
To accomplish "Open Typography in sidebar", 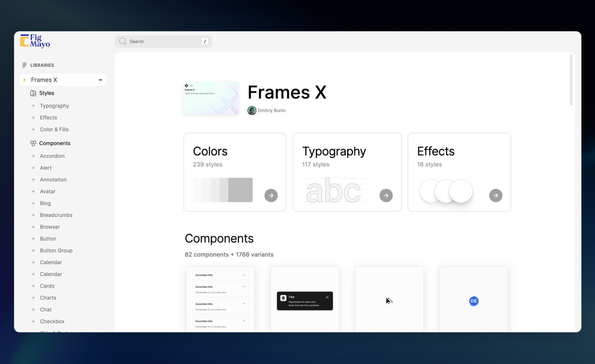I will click(x=55, y=106).
